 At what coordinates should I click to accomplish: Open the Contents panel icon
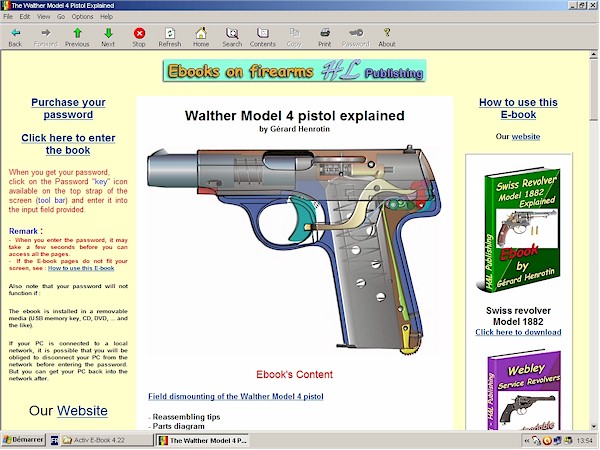[263, 37]
